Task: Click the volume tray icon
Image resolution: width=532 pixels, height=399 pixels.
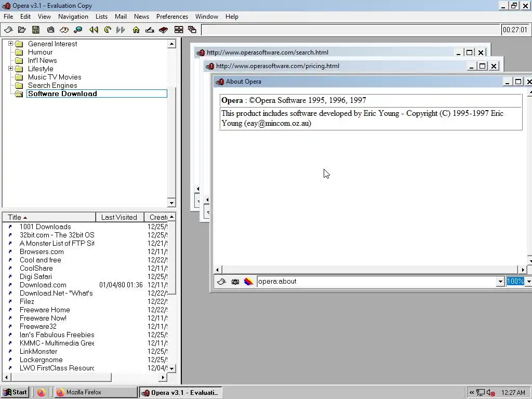Action: (x=491, y=393)
